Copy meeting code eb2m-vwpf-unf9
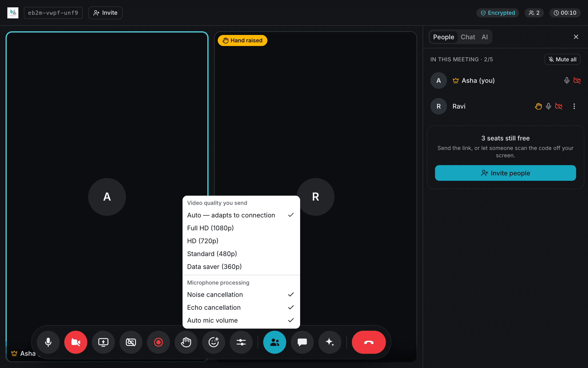588x368 pixels. click(53, 13)
